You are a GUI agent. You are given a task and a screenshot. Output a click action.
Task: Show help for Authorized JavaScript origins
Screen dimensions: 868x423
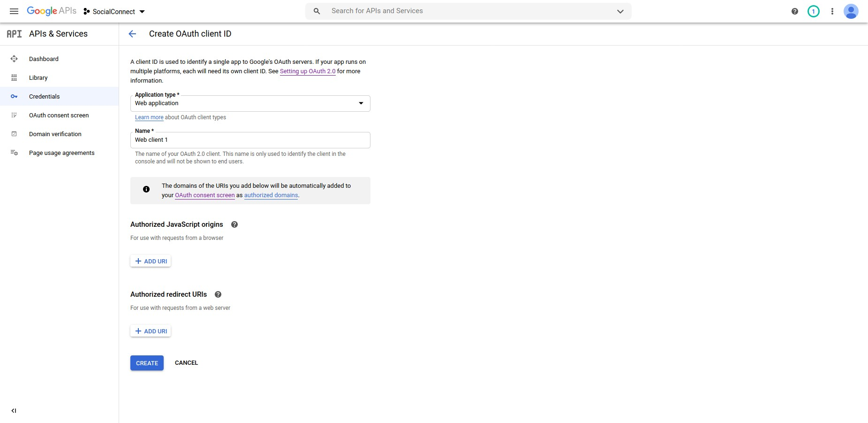[x=234, y=224]
